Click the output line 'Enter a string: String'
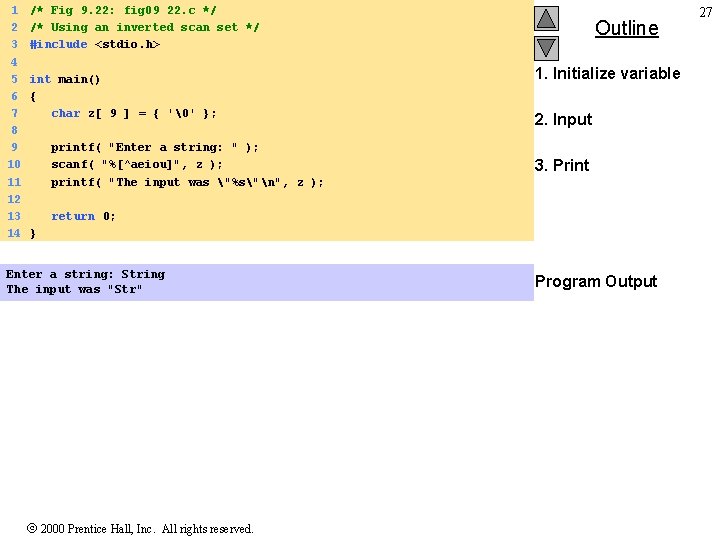The image size is (720, 540). pos(85,274)
